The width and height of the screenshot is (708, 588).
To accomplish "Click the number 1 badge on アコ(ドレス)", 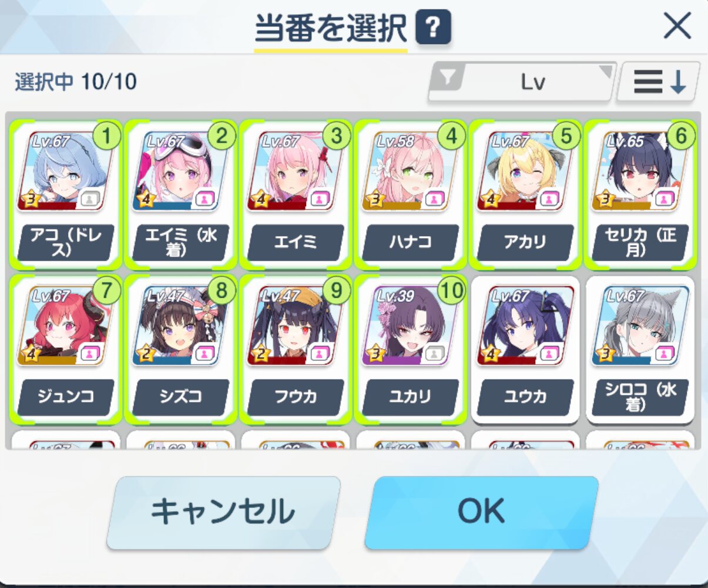I will [106, 136].
